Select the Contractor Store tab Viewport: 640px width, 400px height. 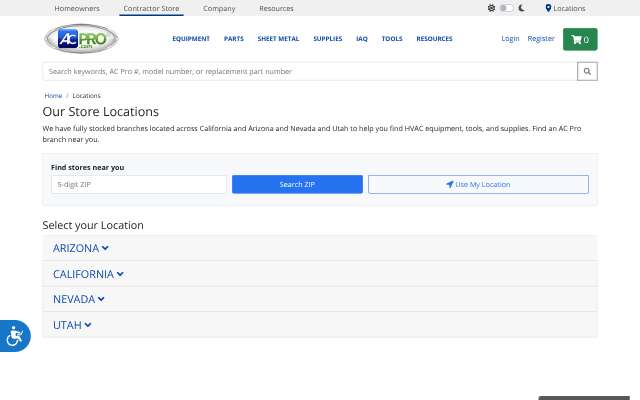click(x=151, y=8)
